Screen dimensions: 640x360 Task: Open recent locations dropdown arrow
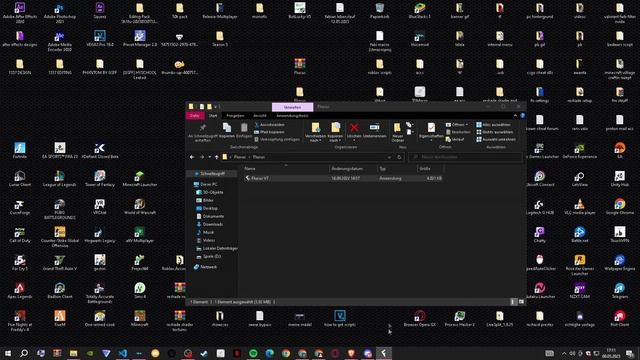209,157
